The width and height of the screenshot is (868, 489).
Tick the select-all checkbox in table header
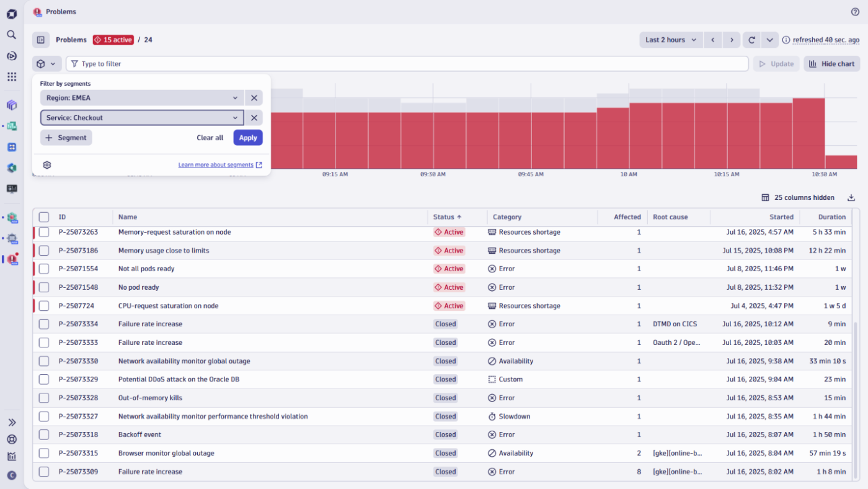click(44, 217)
